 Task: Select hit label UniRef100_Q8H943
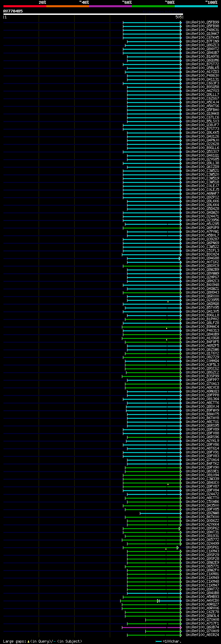(202, 292)
